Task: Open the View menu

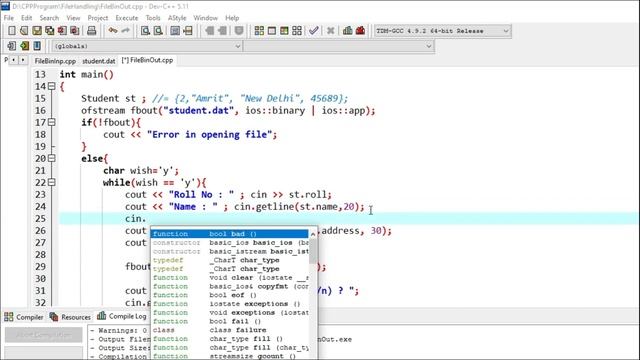Action: click(73, 18)
